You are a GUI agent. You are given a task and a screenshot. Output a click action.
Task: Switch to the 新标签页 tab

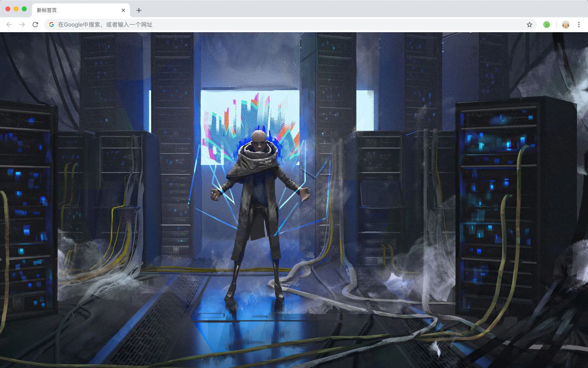[x=73, y=10]
